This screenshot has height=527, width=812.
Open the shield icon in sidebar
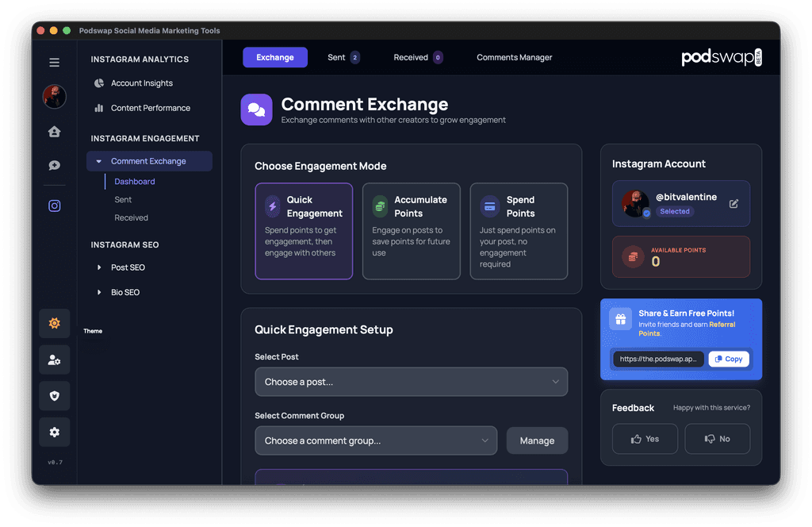[55, 396]
